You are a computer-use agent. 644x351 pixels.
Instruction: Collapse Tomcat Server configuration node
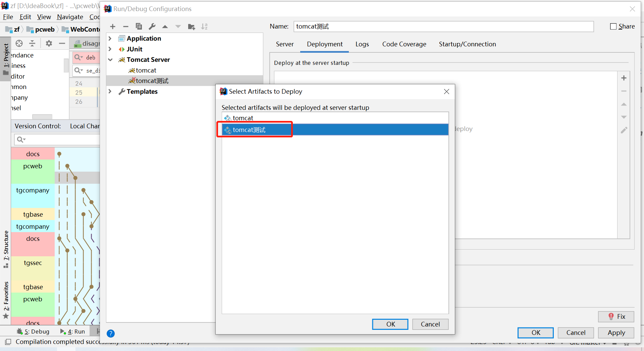(110, 59)
